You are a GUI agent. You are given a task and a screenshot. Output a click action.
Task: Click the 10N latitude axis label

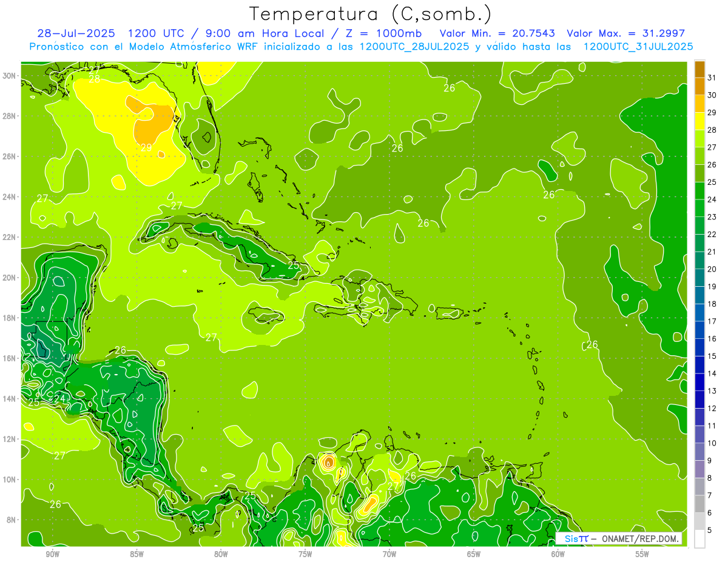click(10, 479)
